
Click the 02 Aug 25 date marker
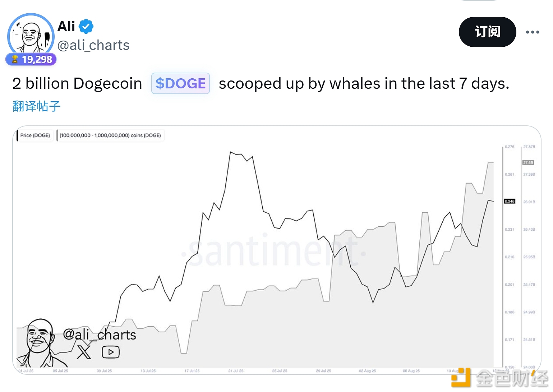pyautogui.click(x=367, y=371)
